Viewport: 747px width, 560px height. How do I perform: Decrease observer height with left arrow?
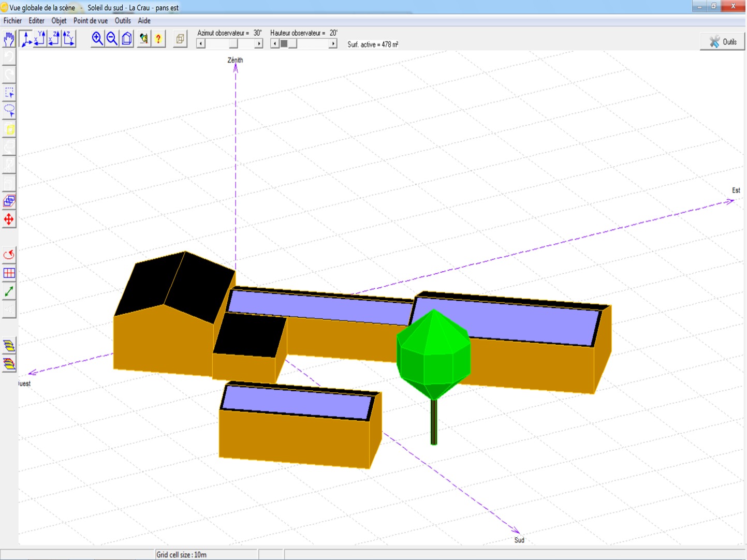pyautogui.click(x=274, y=44)
